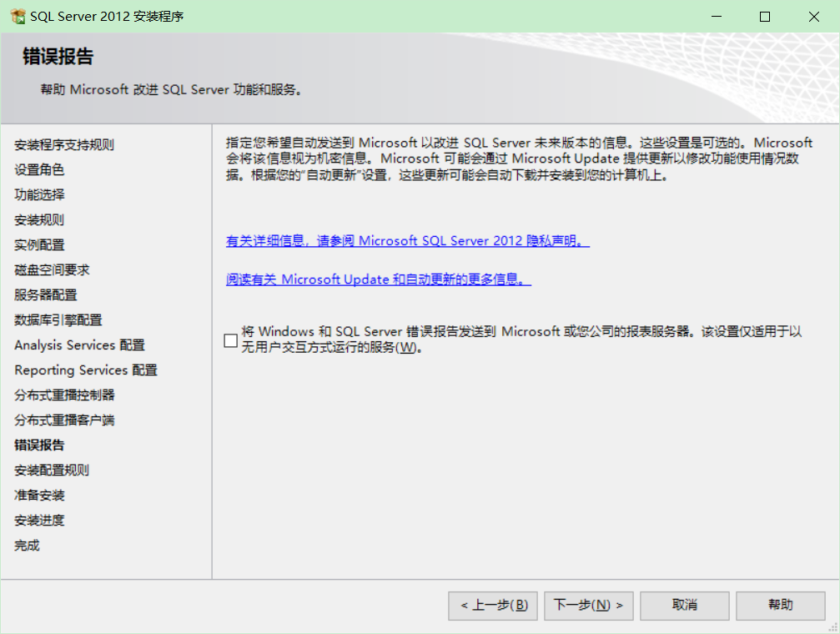The image size is (840, 634).
Task: Enable sending Windows and SQL Server error reports
Action: pyautogui.click(x=230, y=340)
